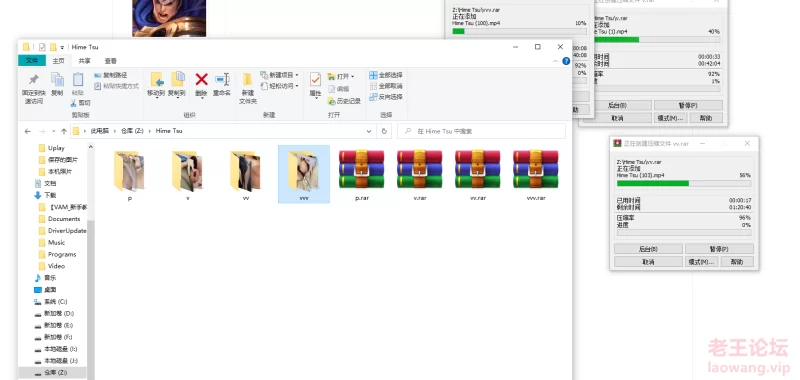Click the 反向选择 invert selection icon

tap(373, 97)
